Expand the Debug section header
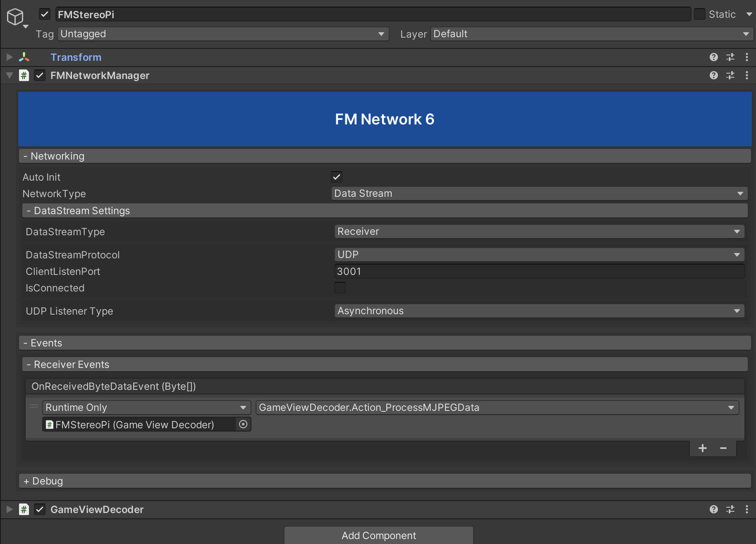 click(x=385, y=481)
